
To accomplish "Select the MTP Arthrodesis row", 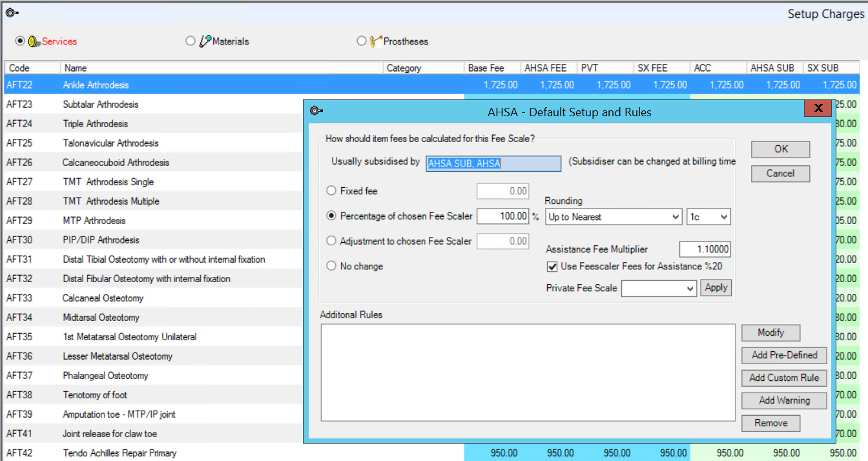I will tap(154, 220).
